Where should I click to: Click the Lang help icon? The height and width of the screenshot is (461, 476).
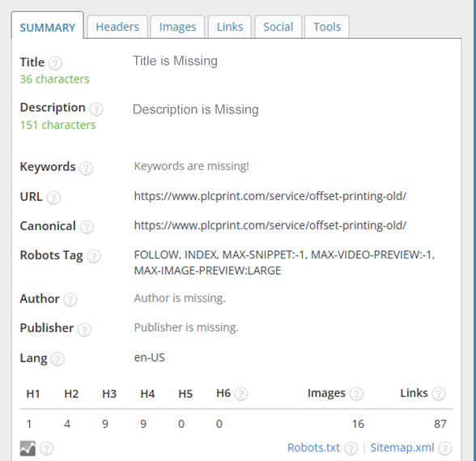click(57, 359)
